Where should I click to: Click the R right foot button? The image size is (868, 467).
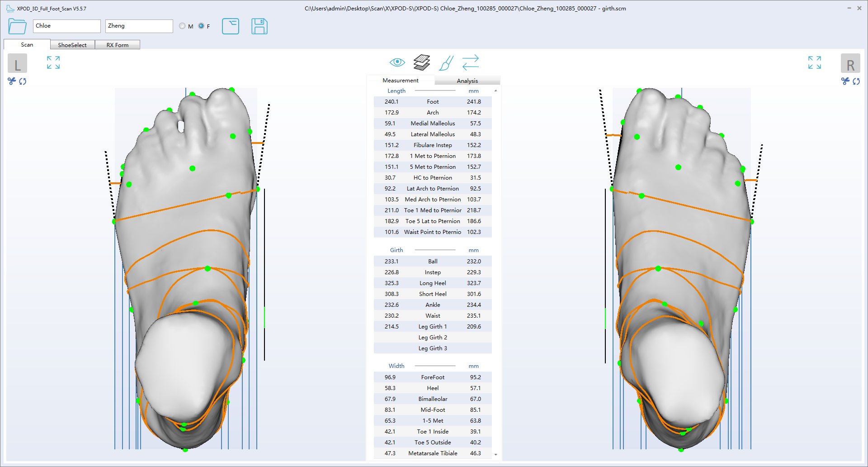[850, 64]
